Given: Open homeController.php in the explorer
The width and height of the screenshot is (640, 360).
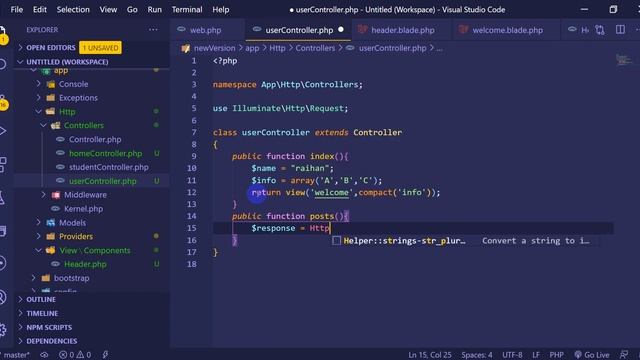Looking at the screenshot, I should tap(105, 153).
